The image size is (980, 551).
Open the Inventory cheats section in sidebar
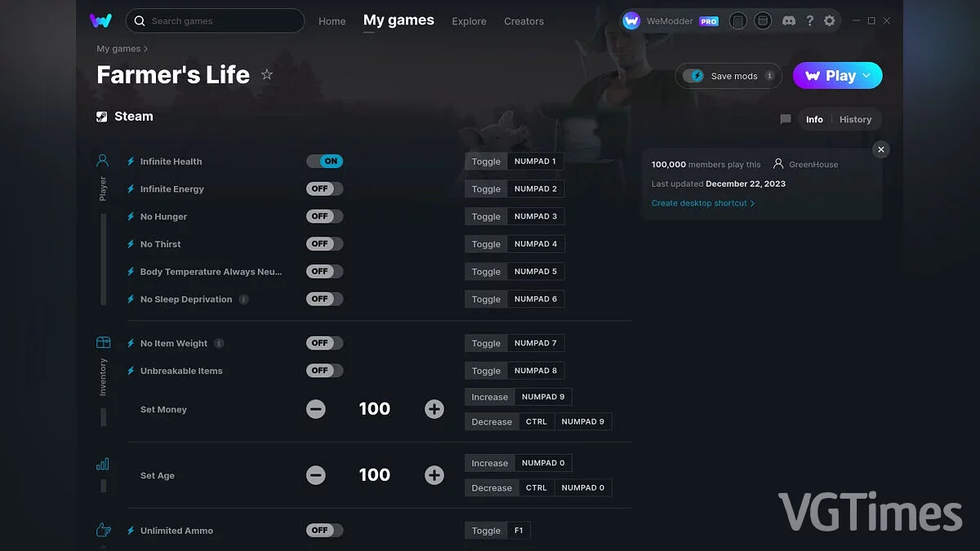pyautogui.click(x=102, y=342)
